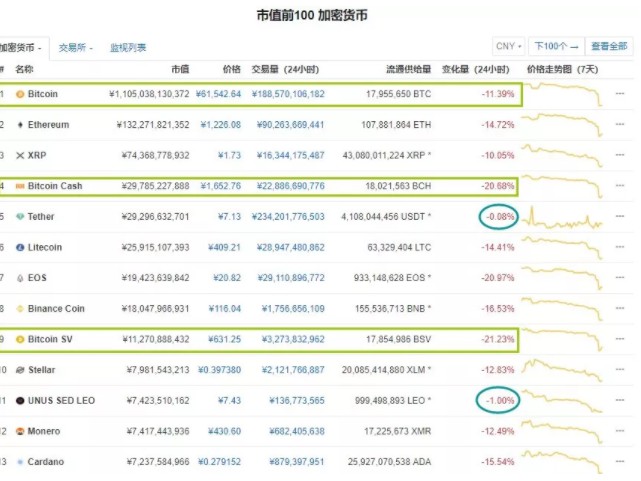This screenshot has width=641, height=481.
Task: Open the Bitcoin 7-day price chart
Action: (563, 94)
